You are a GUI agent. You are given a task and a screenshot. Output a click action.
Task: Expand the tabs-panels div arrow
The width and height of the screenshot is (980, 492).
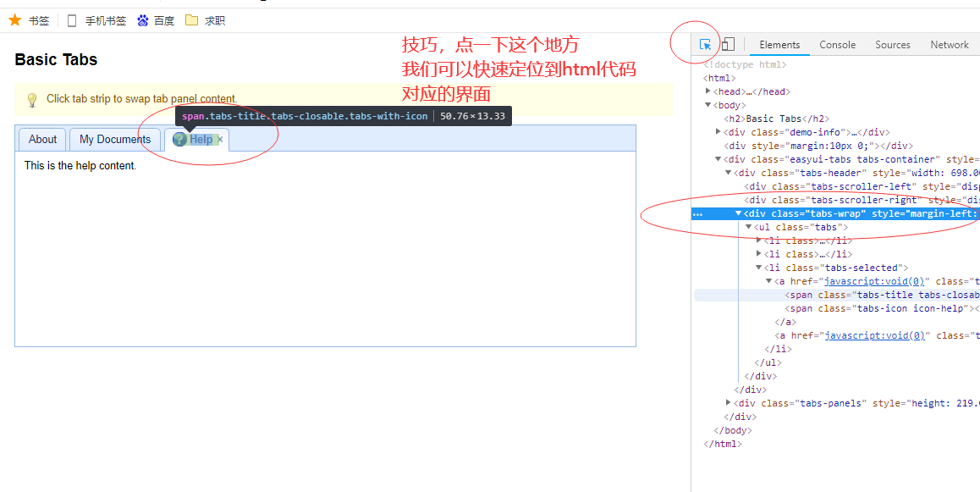click(x=728, y=403)
